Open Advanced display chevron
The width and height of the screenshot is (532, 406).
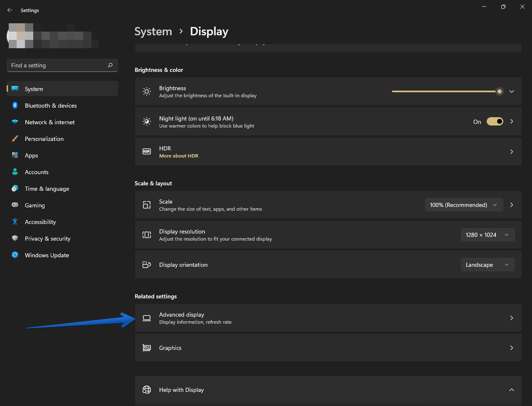pos(512,318)
